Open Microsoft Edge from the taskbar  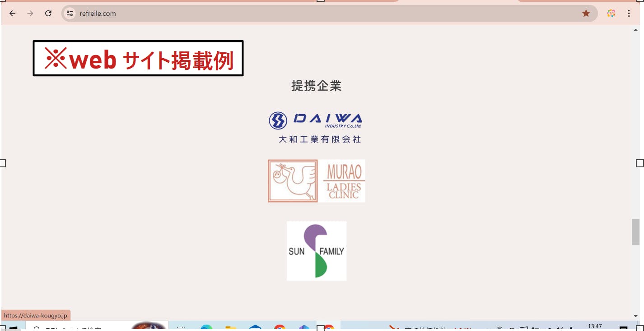point(206,328)
